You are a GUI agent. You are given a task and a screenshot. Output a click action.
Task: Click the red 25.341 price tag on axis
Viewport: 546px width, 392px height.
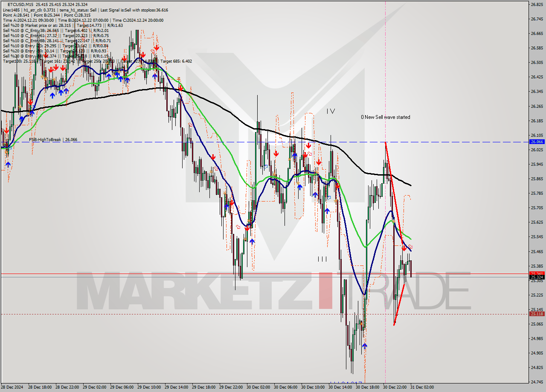[536, 274]
